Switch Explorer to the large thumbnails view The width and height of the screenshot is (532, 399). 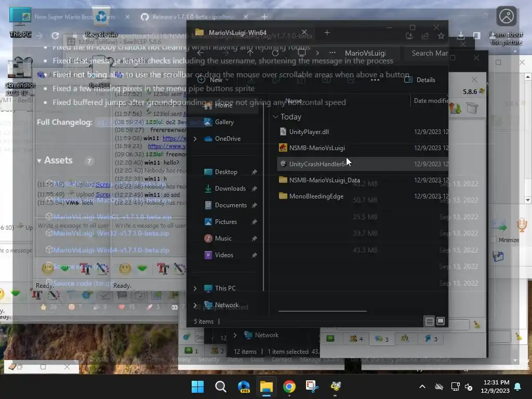tap(441, 321)
